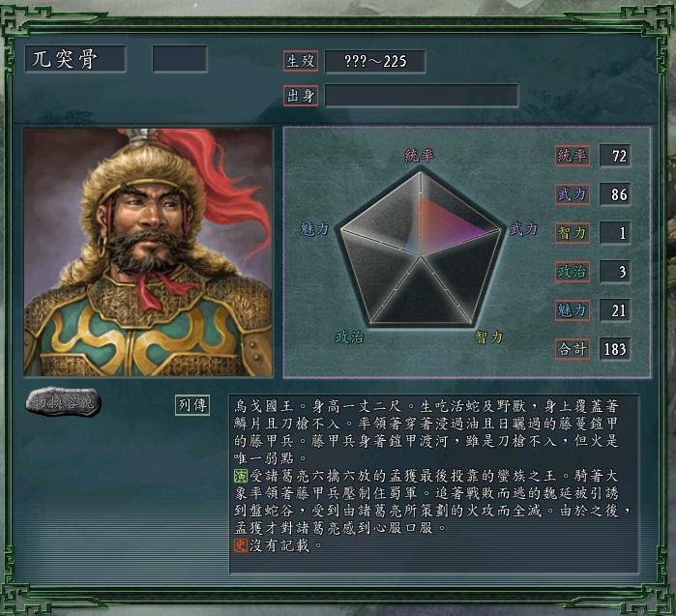Click the ???~225 lifespan field
The height and width of the screenshot is (616, 676).
tap(375, 61)
